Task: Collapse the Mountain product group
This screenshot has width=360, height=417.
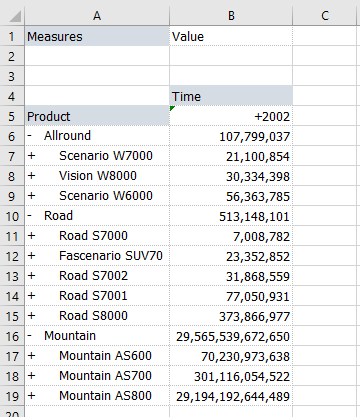Action: click(x=30, y=336)
